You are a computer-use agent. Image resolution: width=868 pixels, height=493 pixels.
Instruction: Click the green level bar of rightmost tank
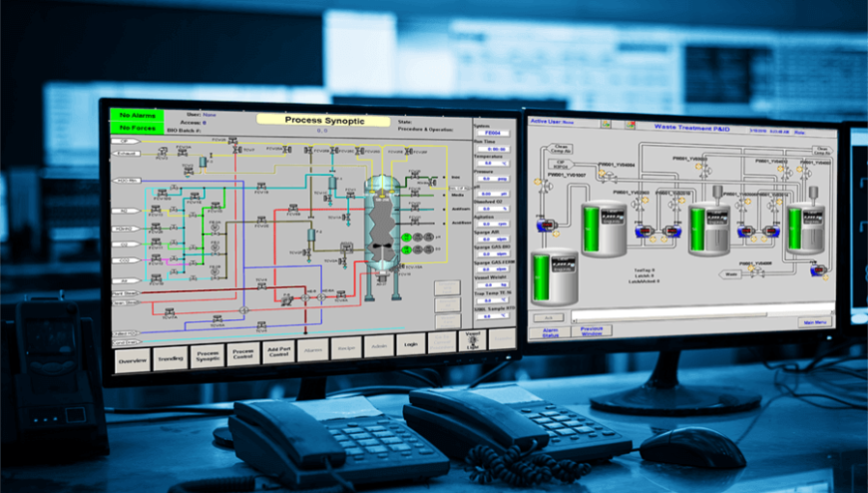(x=795, y=229)
